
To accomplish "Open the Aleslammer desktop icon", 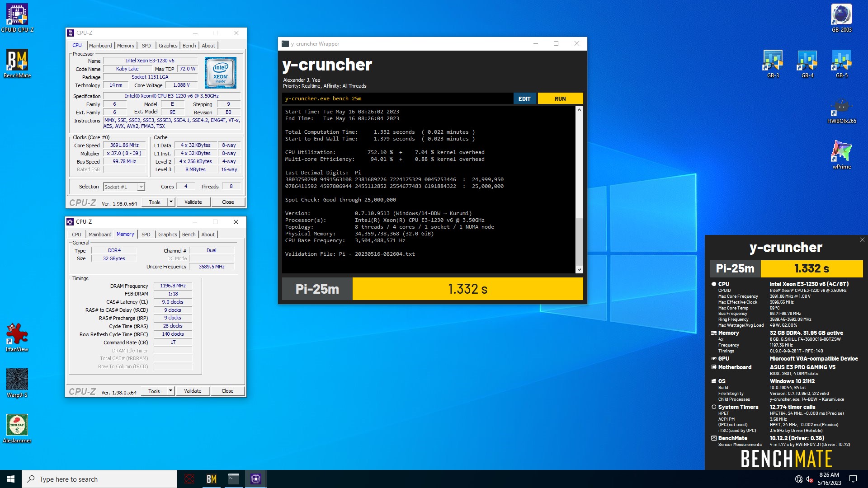I will click(x=17, y=429).
